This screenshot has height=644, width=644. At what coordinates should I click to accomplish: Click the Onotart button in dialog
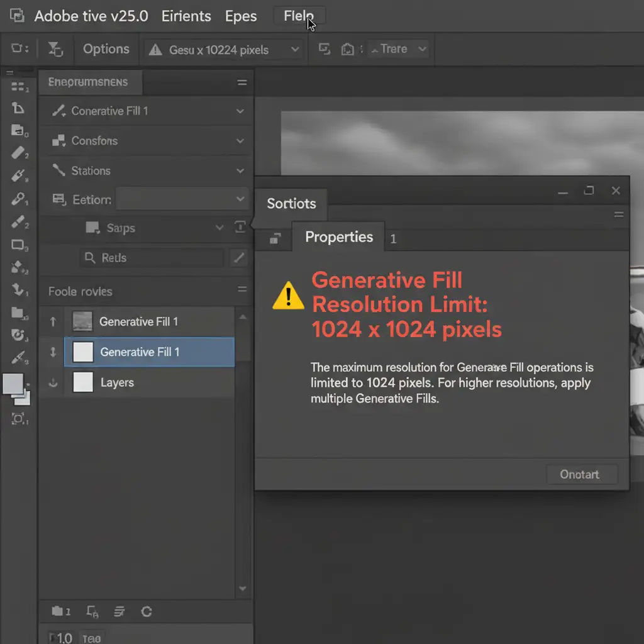click(x=579, y=474)
